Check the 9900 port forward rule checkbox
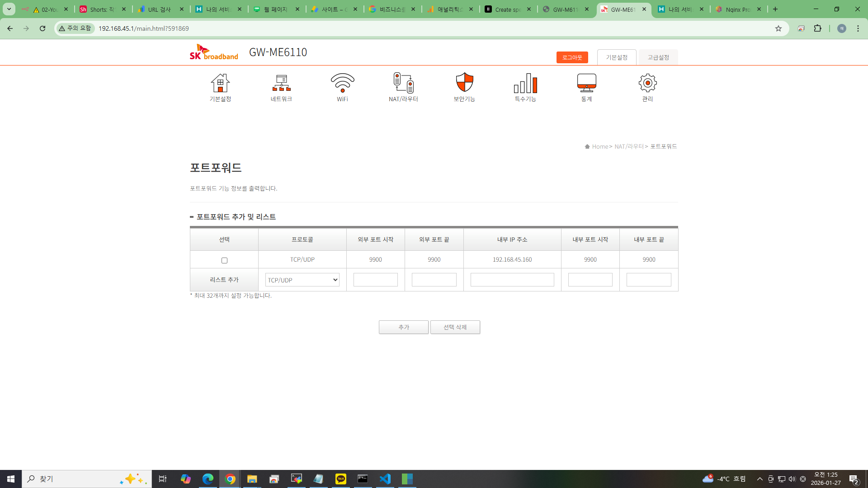This screenshot has width=868, height=488. point(224,260)
